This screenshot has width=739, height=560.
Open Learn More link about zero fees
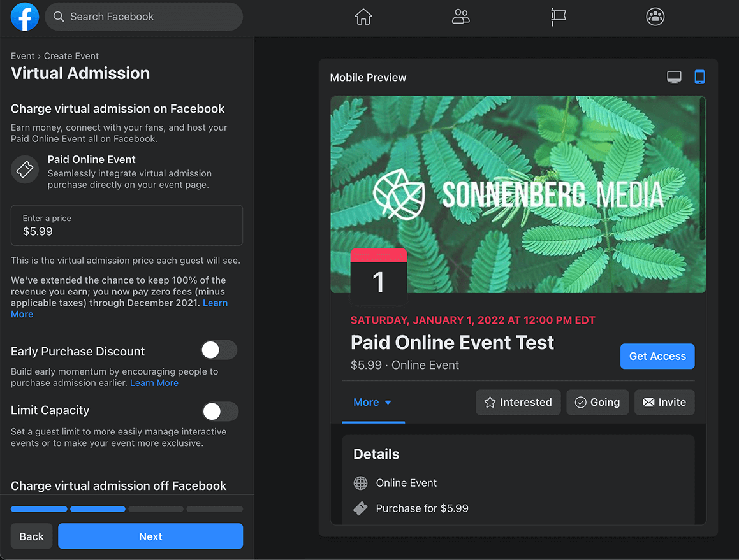point(215,303)
